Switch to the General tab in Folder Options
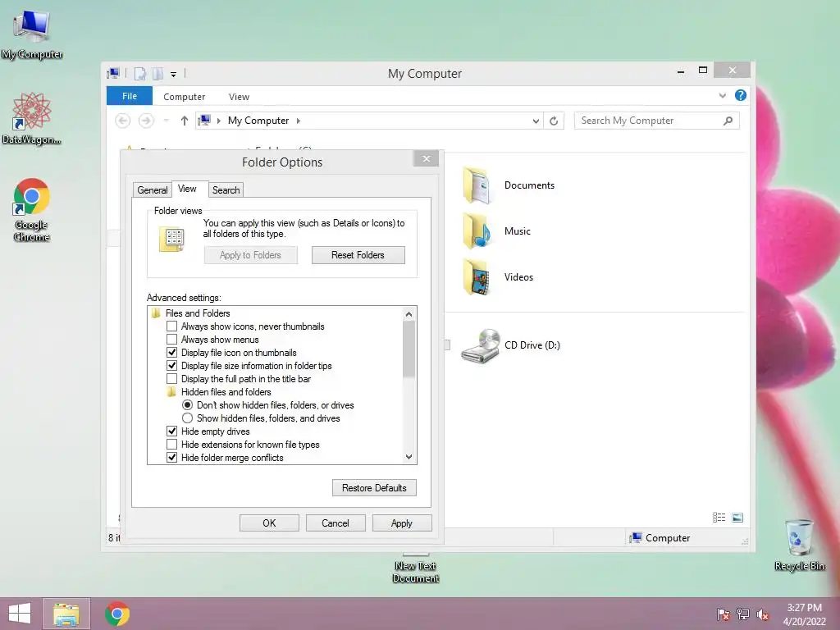The image size is (840, 630). tap(152, 190)
